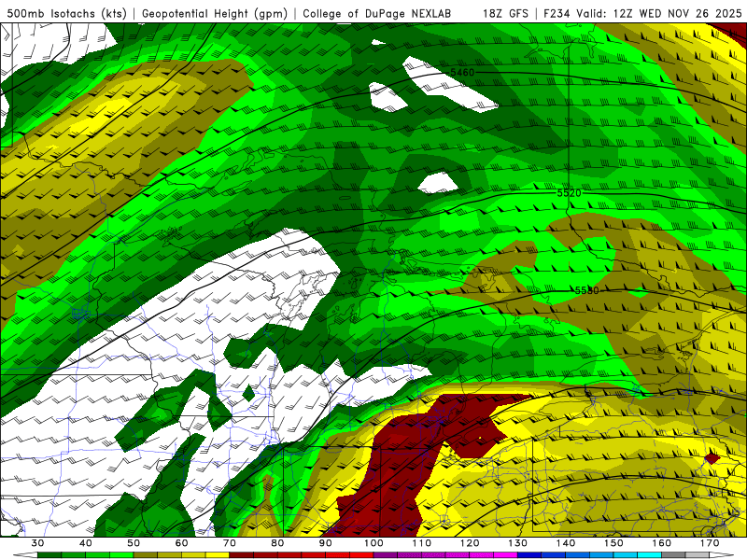Click the 'Geopotential Height (gpm)' title text
Viewport: 747px width, 560px height.
(215, 13)
